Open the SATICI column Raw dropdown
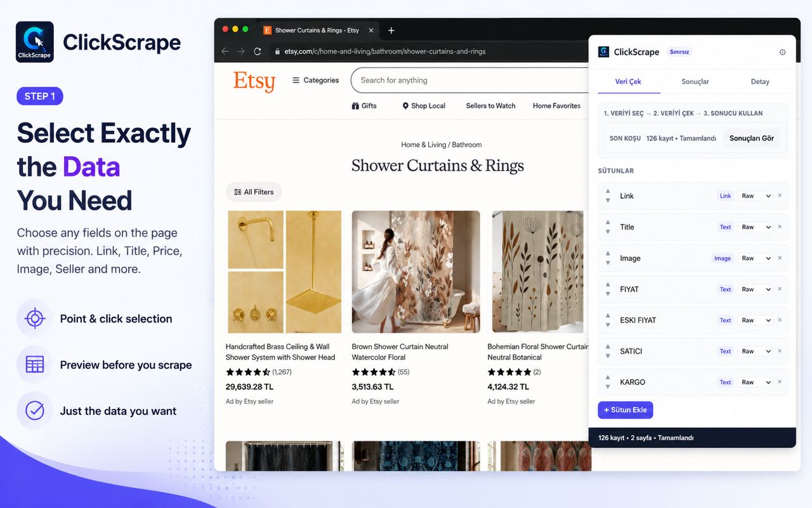 pyautogui.click(x=756, y=351)
